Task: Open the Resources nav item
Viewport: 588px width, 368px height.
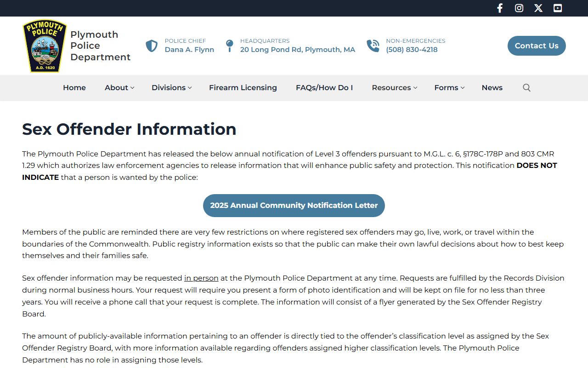Action: pyautogui.click(x=391, y=88)
